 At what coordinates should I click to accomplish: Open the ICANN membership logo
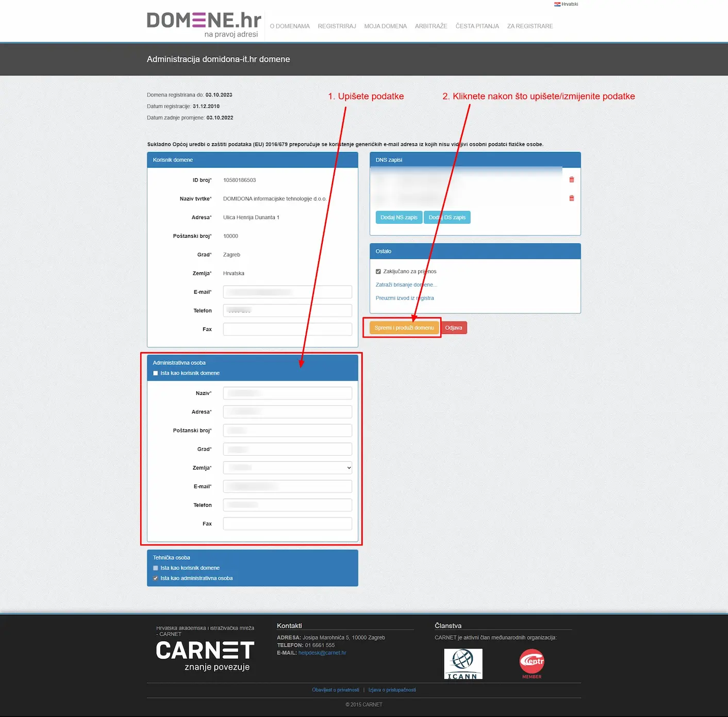463,664
